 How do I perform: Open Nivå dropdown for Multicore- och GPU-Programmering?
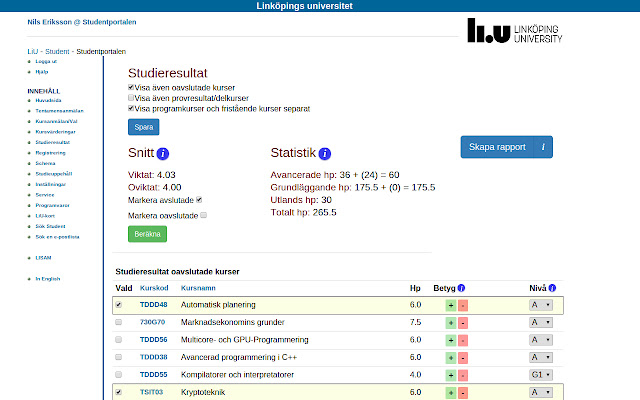tap(541, 340)
